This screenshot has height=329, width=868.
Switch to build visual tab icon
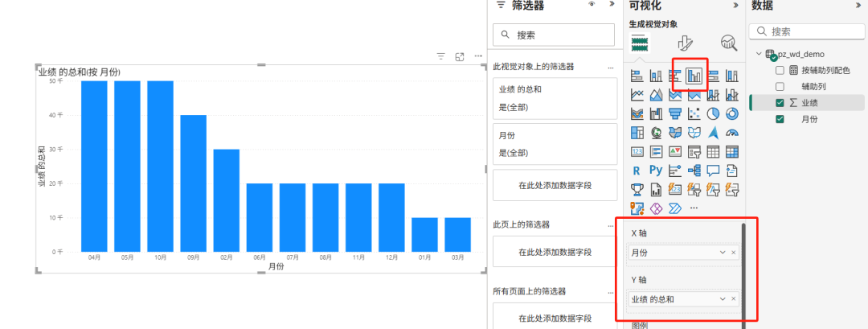pos(640,43)
